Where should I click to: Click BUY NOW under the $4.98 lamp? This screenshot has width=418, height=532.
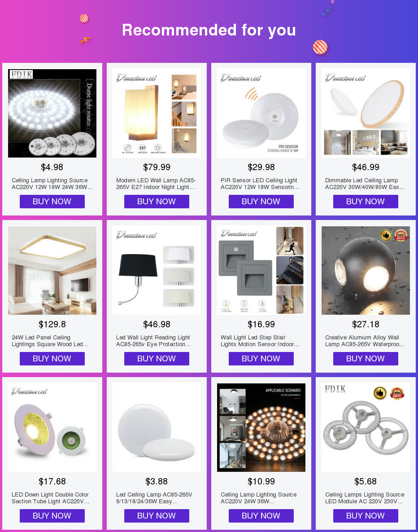52,202
